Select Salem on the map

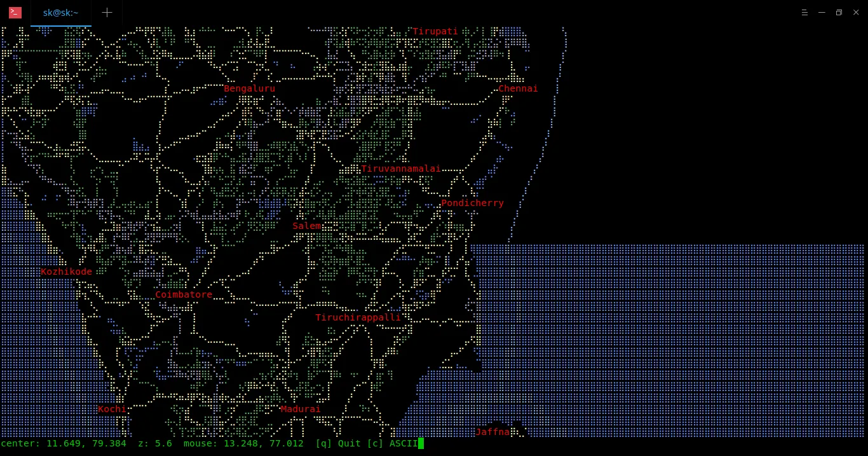[x=306, y=226]
